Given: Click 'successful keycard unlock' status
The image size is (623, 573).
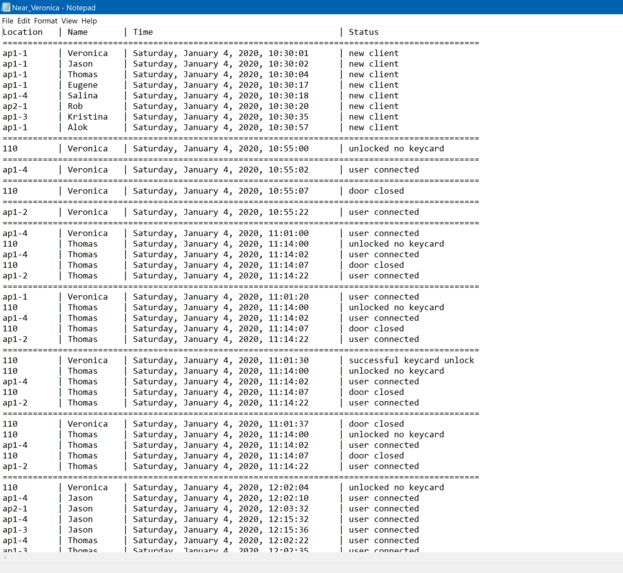Looking at the screenshot, I should (411, 360).
